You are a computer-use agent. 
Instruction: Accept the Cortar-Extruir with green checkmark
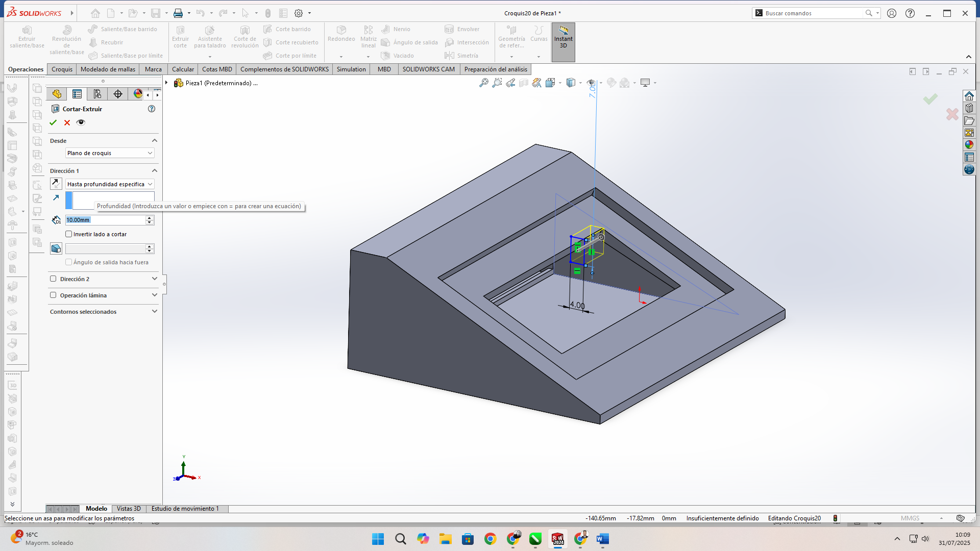coord(53,122)
